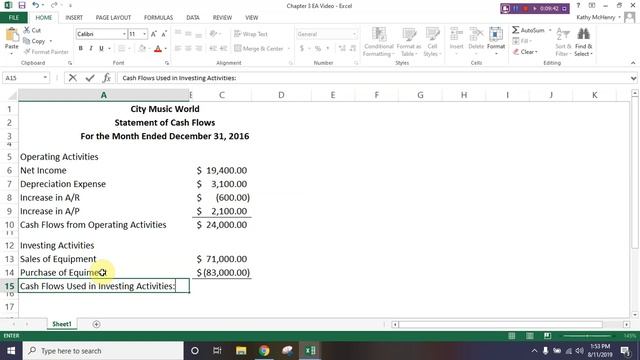Switch to the REVIEW tab
The width and height of the screenshot is (640, 360).
tap(222, 18)
